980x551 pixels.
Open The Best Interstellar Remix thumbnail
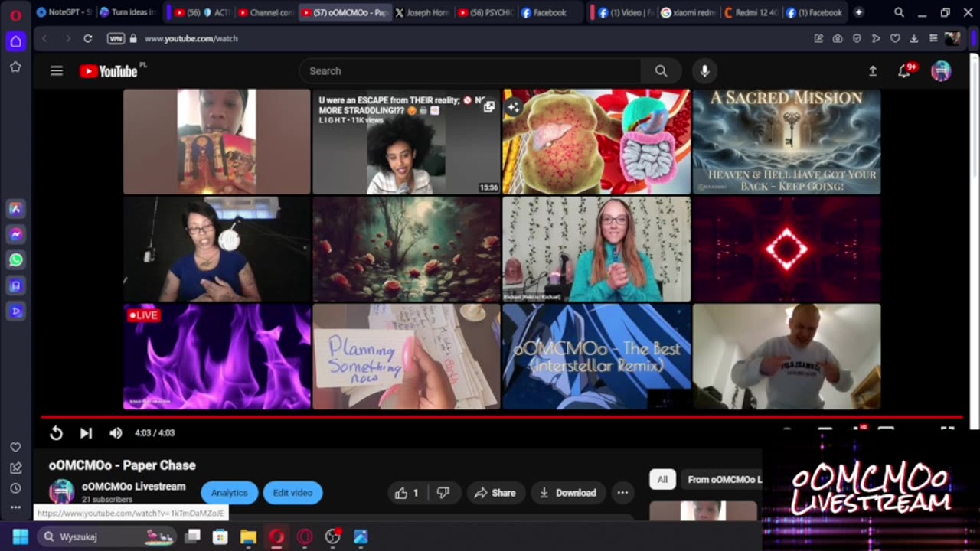point(596,357)
